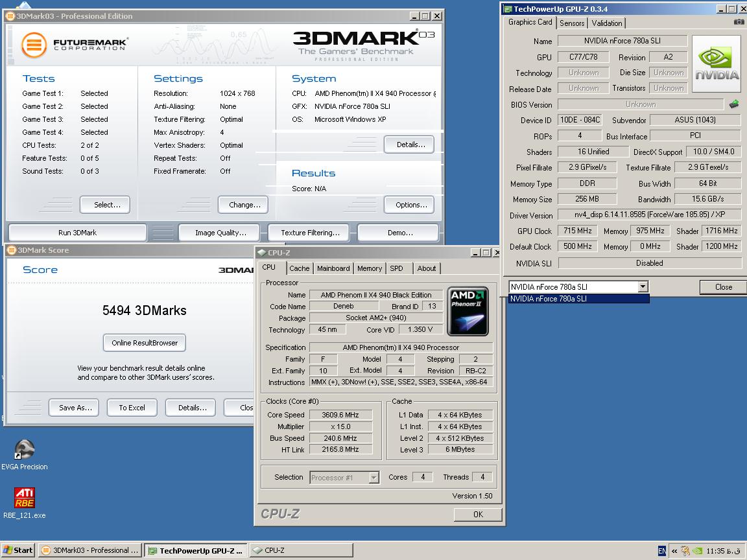The height and width of the screenshot is (560, 747).
Task: Click the GPU-Z Name field value
Action: pos(622,40)
